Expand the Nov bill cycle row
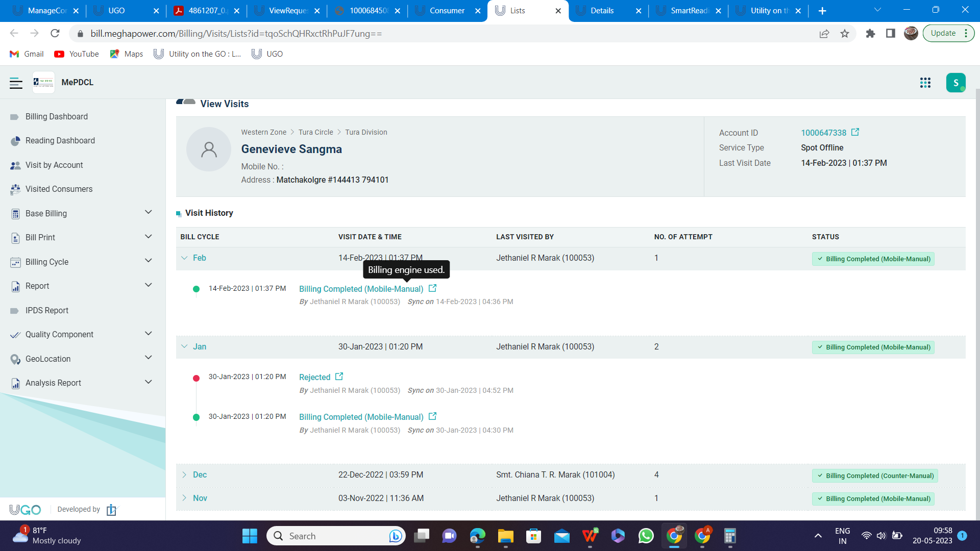The image size is (980, 551). tap(184, 498)
